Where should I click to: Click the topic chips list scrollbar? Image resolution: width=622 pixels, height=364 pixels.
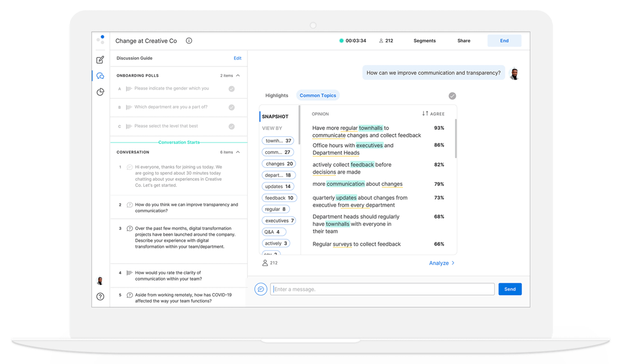click(x=300, y=125)
